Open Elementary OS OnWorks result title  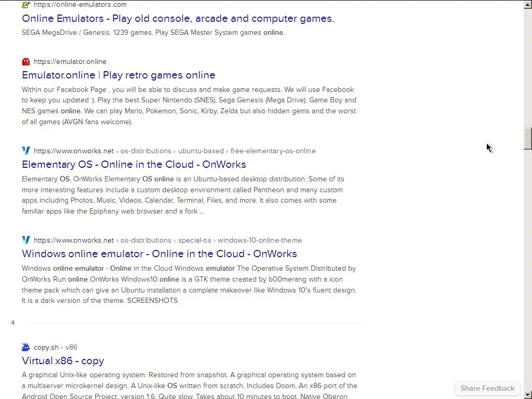tap(134, 164)
